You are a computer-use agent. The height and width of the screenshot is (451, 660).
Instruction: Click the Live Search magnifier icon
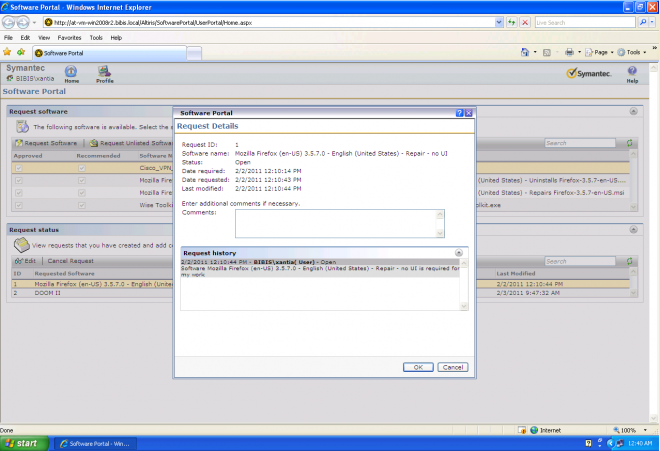pyautogui.click(x=643, y=22)
